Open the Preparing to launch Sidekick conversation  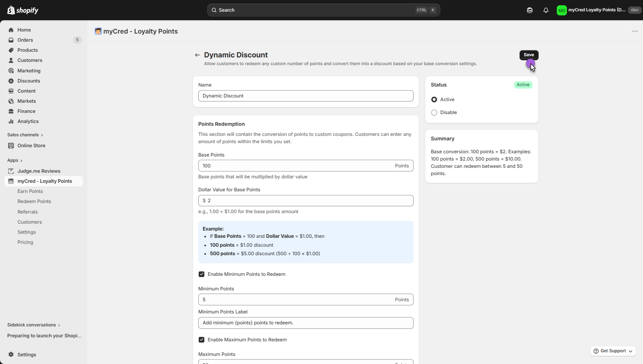[44, 336]
